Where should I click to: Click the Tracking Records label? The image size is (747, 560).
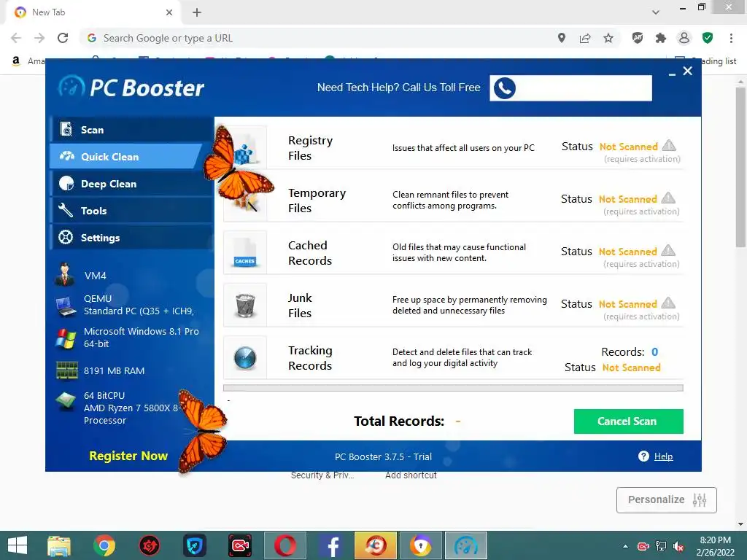click(310, 357)
